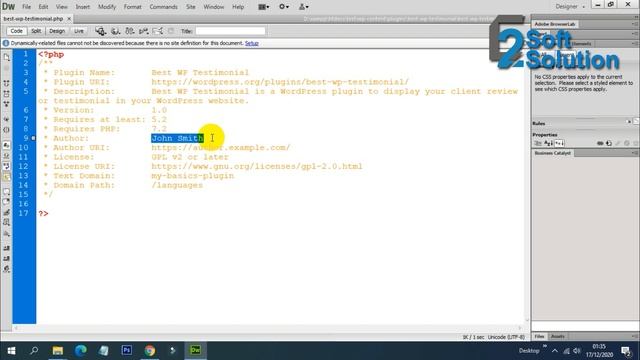The width and height of the screenshot is (640, 360).
Task: Select the Assets tab at panel bottom
Action: 558,337
